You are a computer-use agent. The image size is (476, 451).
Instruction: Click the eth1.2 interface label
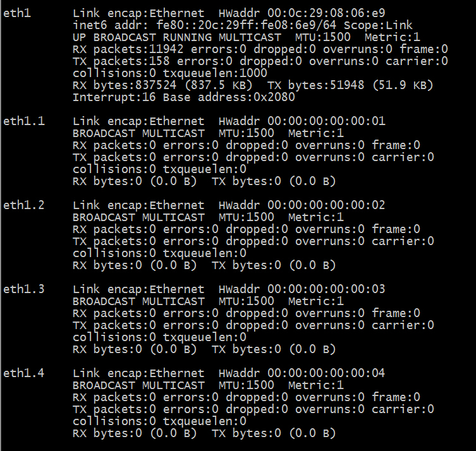[x=24, y=205]
